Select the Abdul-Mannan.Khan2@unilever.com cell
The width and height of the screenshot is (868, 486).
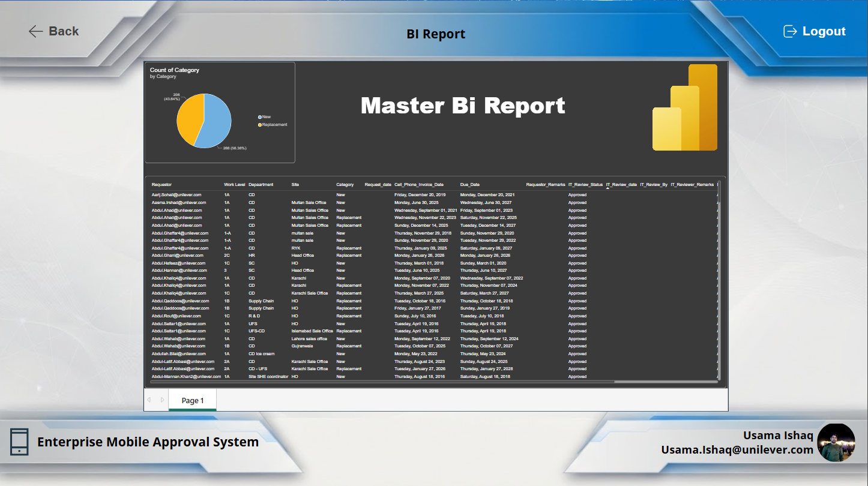click(186, 377)
